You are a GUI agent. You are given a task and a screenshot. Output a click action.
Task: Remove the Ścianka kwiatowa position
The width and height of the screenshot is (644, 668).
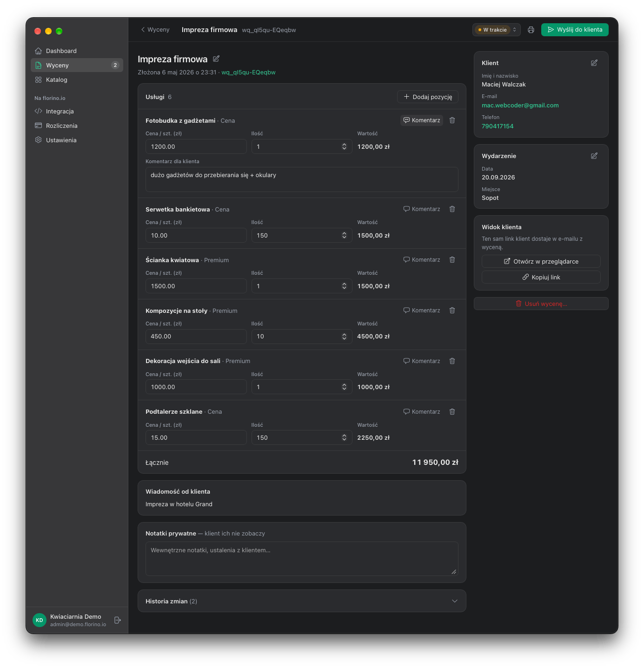pos(452,260)
